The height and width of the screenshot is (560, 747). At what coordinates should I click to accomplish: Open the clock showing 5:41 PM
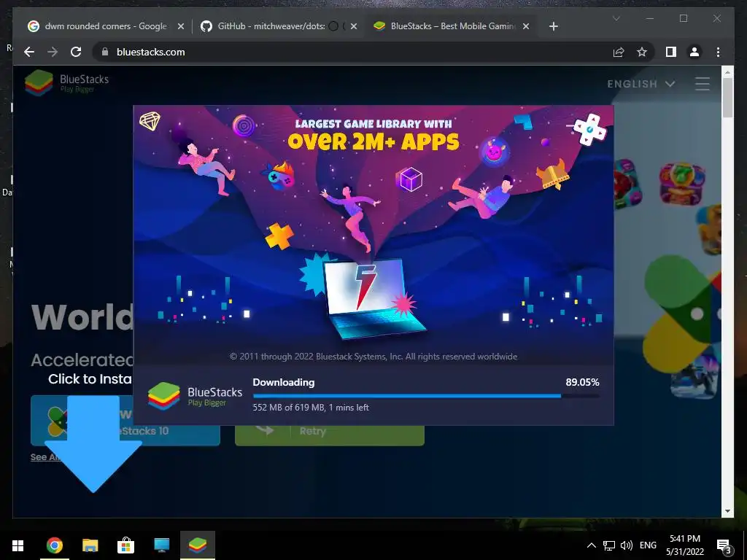[x=684, y=545]
